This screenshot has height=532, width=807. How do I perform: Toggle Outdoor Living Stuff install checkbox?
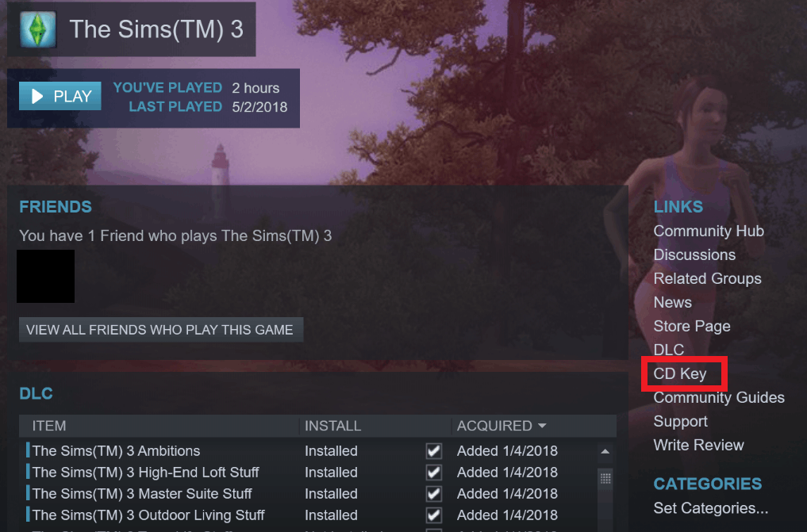(434, 515)
